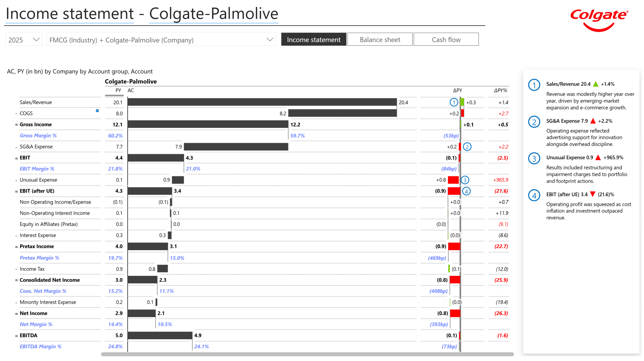This screenshot has height=361, width=644.
Task: Click comment marker 1 beside Sales/Revenue bar
Action: pyautogui.click(x=454, y=102)
